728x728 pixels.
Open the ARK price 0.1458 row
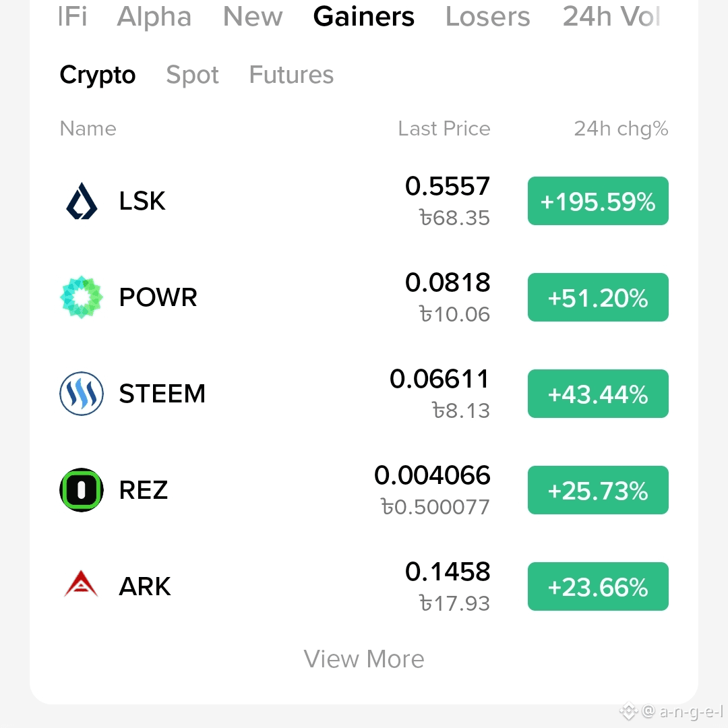pyautogui.click(x=364, y=586)
